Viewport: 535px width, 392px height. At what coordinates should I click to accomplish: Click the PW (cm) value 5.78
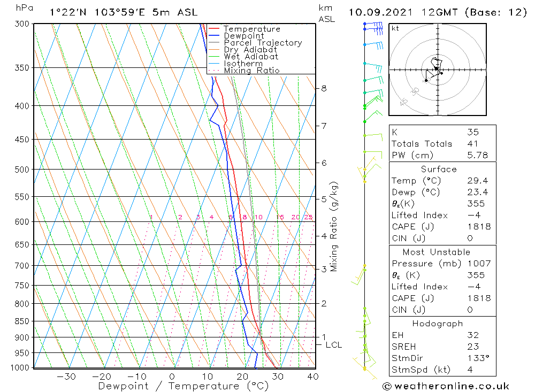[477, 156]
